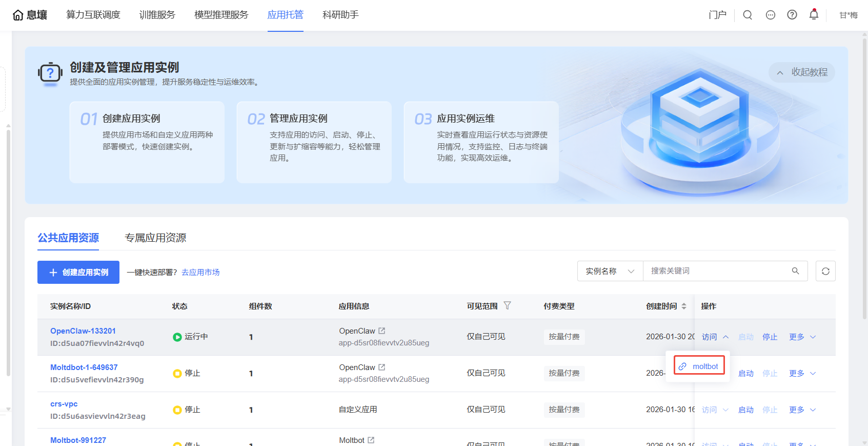Screen dimensions: 868x446
Task: Click the visibility scope filter funnel icon
Action: [x=507, y=305]
